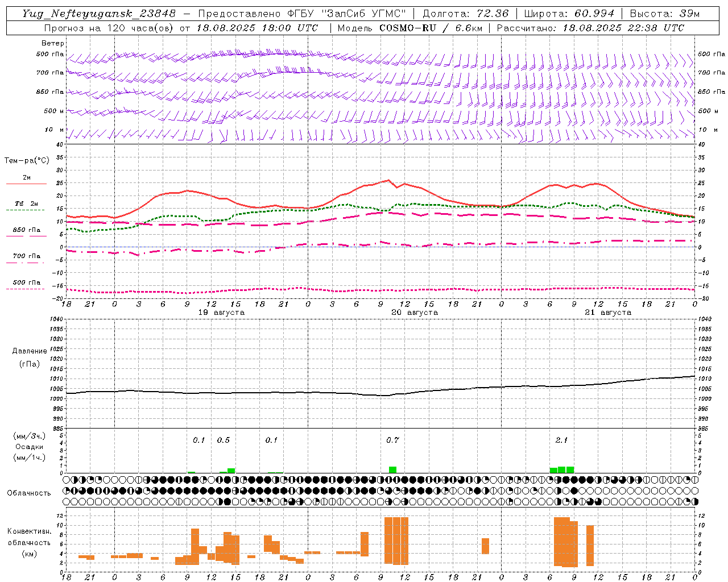Click the Высота: 39м header field
728x582 pixels.
click(665, 14)
